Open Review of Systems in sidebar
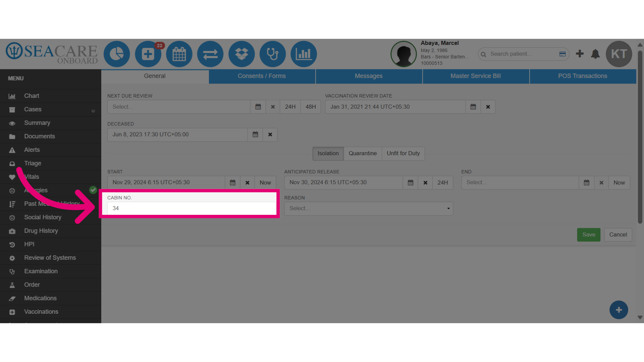644x362 pixels. click(50, 258)
